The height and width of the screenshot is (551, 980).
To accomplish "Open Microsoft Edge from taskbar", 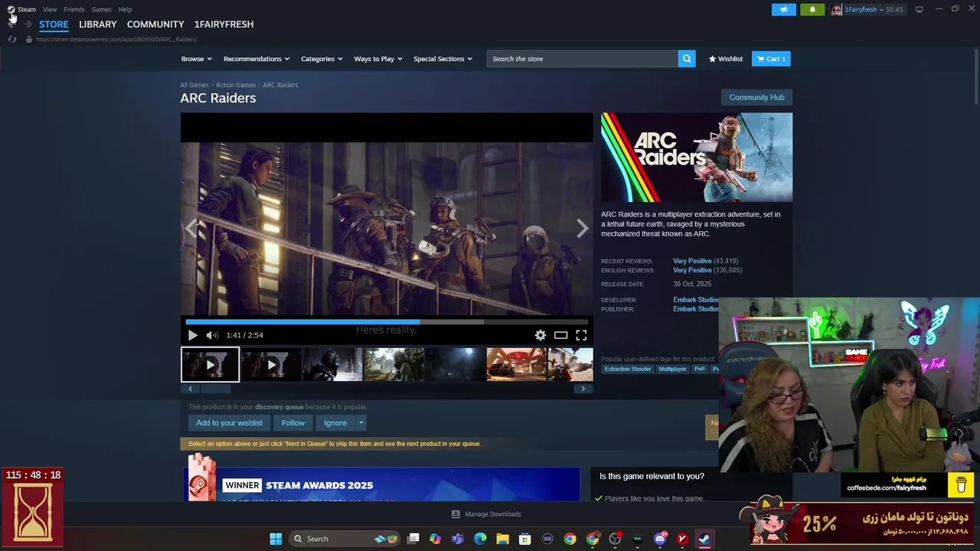I will [x=480, y=539].
